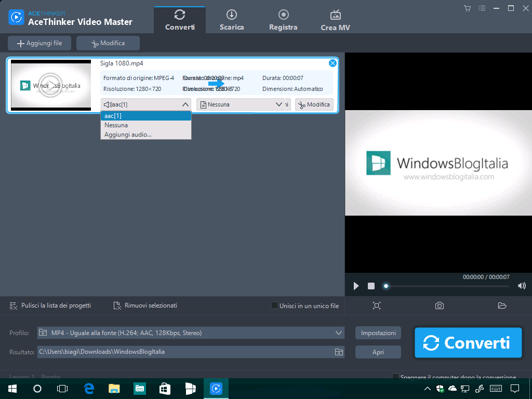Click the Aggiungi file button
This screenshot has height=399, width=532.
pos(39,43)
